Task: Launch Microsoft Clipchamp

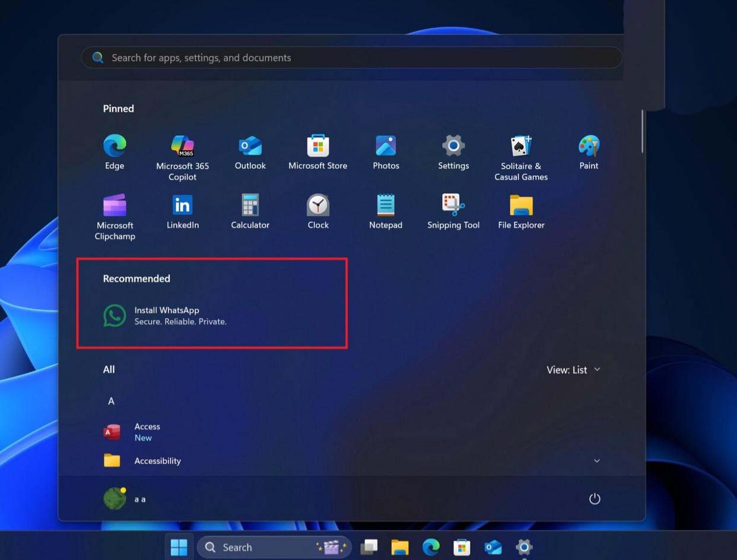Action: pyautogui.click(x=115, y=212)
